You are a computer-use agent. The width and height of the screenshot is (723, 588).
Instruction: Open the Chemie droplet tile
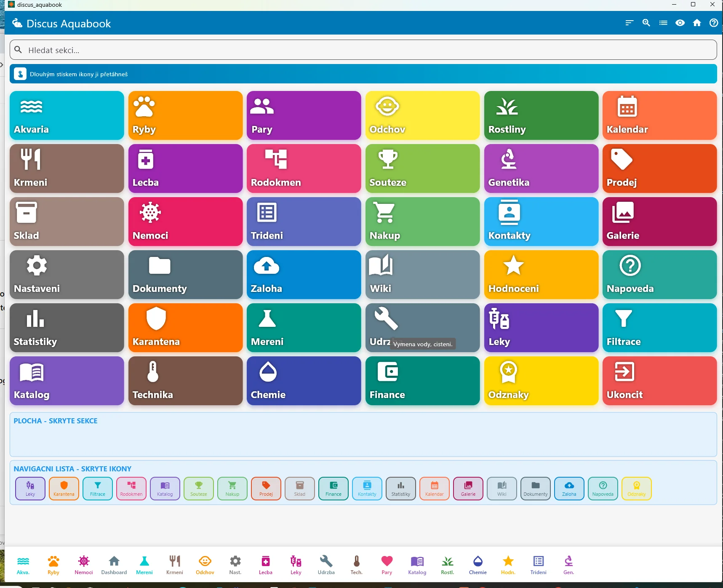pos(304,381)
